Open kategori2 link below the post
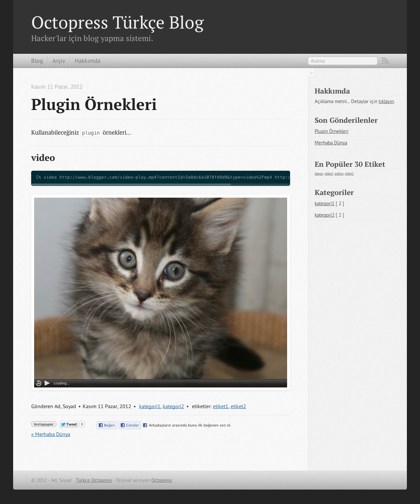This screenshot has width=420, height=504. pos(173,406)
